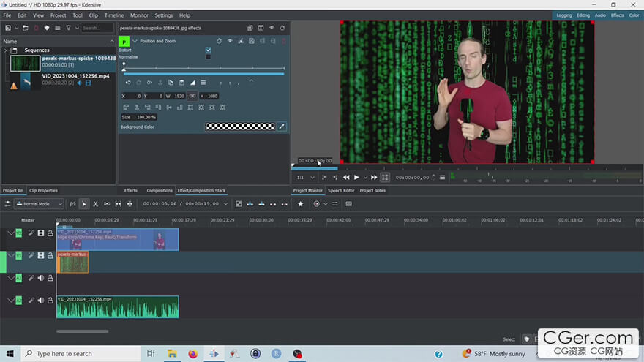The height and width of the screenshot is (362, 644).
Task: Click the set zone in icon in Project Monitor
Action: pos(324,177)
